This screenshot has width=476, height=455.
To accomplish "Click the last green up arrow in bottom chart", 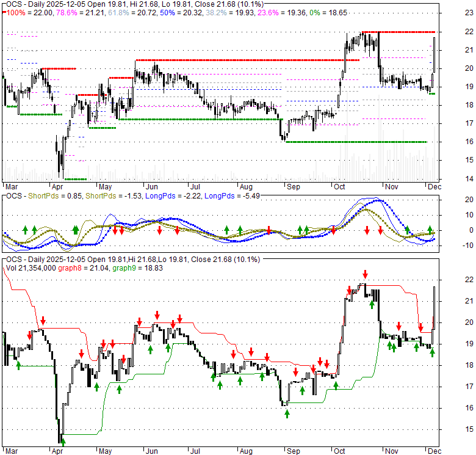I will click(432, 352).
